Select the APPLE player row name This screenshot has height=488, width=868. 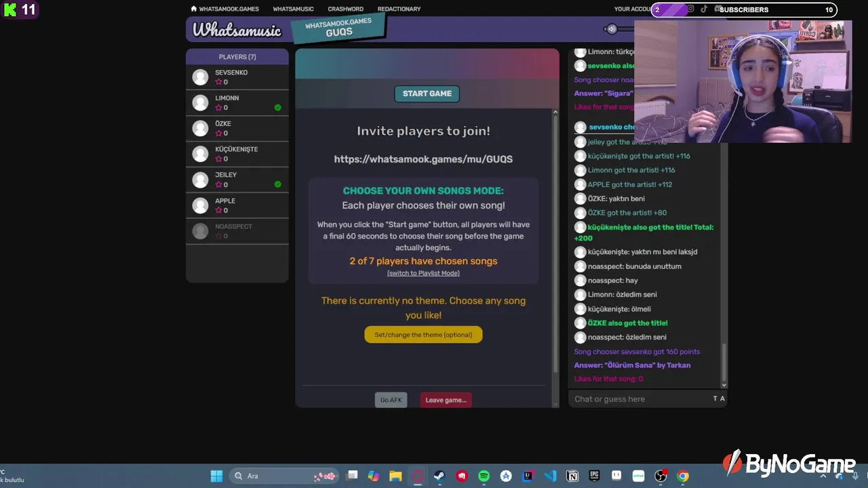[225, 201]
